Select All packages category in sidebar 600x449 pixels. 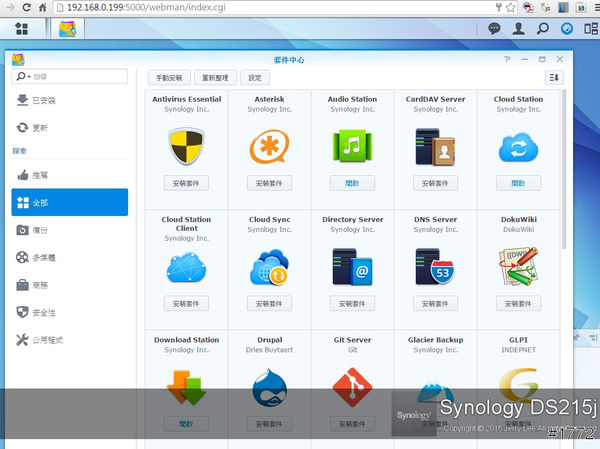(x=70, y=202)
